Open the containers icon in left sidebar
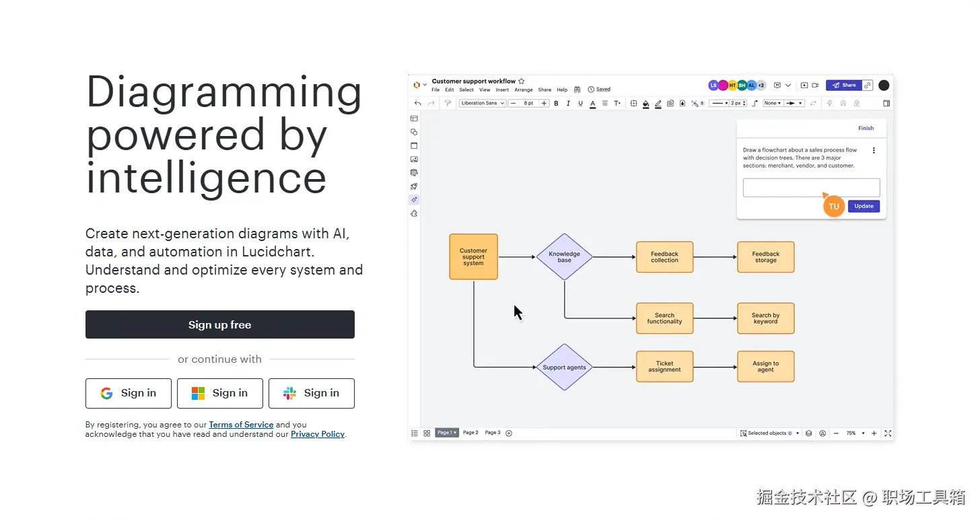 [414, 145]
